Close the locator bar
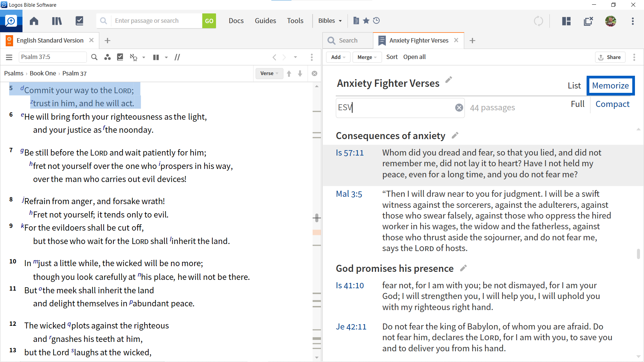This screenshot has height=362, width=644. (x=314, y=73)
